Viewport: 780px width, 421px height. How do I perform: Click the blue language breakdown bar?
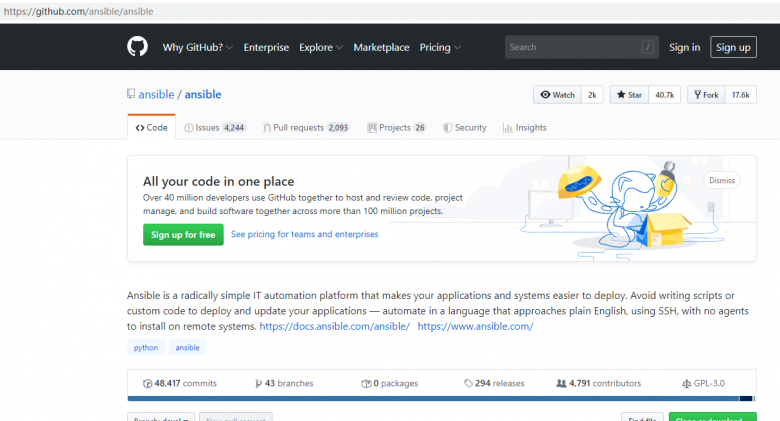(x=433, y=399)
